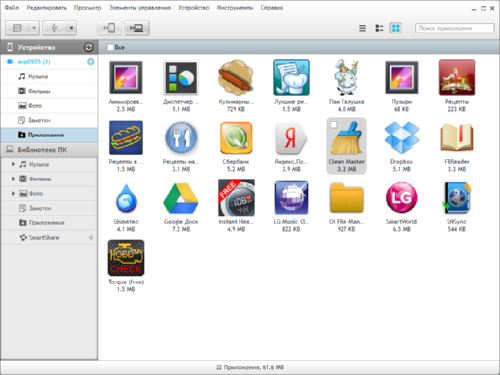Click the chef hat Лучшие рецепты icon

click(291, 77)
